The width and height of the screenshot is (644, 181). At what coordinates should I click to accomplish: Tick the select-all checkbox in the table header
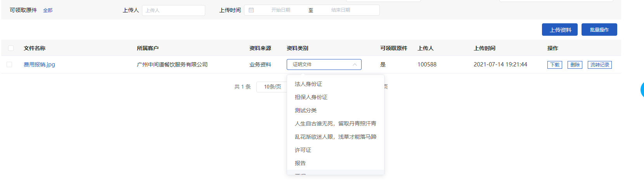(11, 48)
